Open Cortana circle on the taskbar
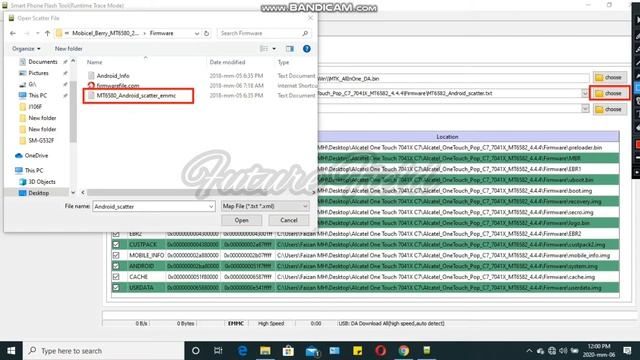640x360 pixels. 196,351
